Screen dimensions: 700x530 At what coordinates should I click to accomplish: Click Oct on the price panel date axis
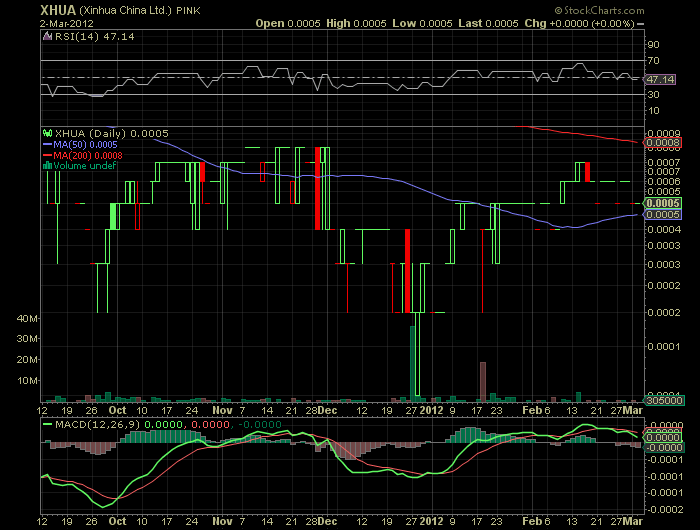tap(117, 410)
